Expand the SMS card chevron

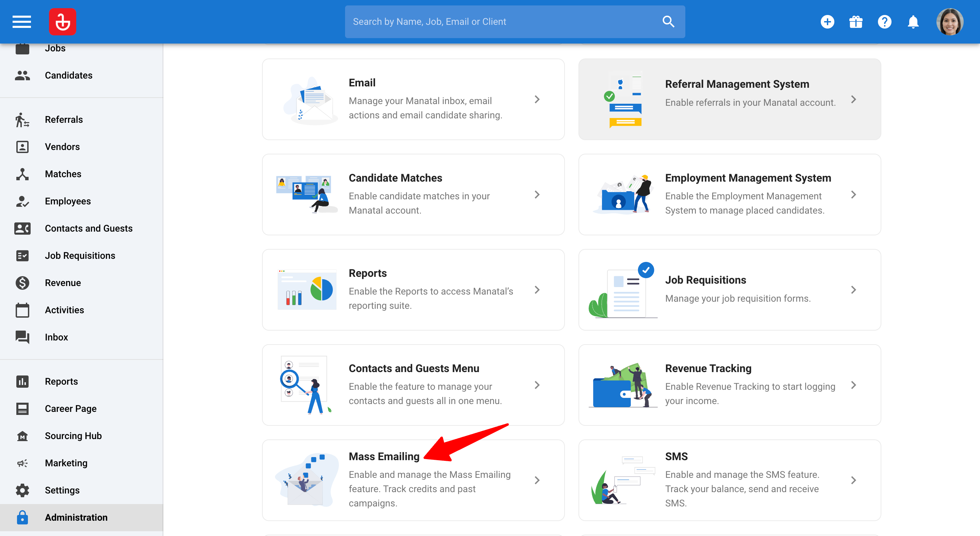(853, 481)
